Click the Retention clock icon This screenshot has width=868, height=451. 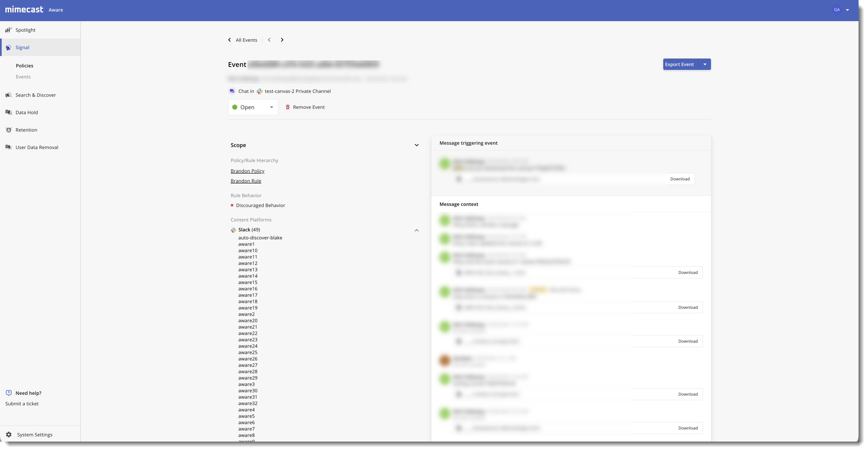click(8, 130)
